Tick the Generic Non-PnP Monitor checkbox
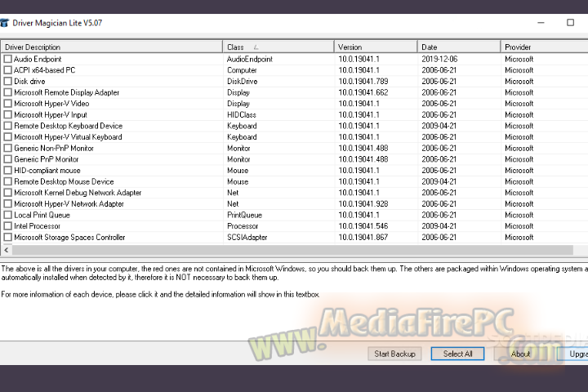Image resolution: width=588 pixels, height=392 pixels. (x=7, y=148)
